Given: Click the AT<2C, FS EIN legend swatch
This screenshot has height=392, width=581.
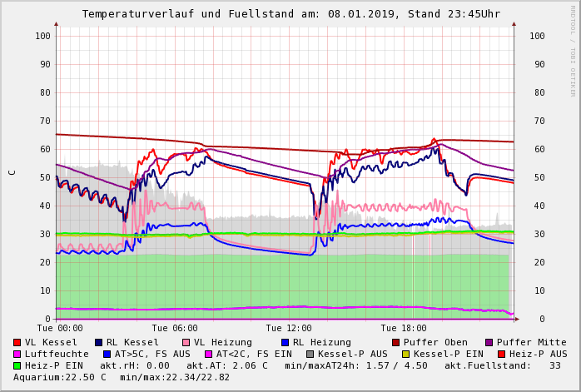Looking at the screenshot, I should 208,354.
